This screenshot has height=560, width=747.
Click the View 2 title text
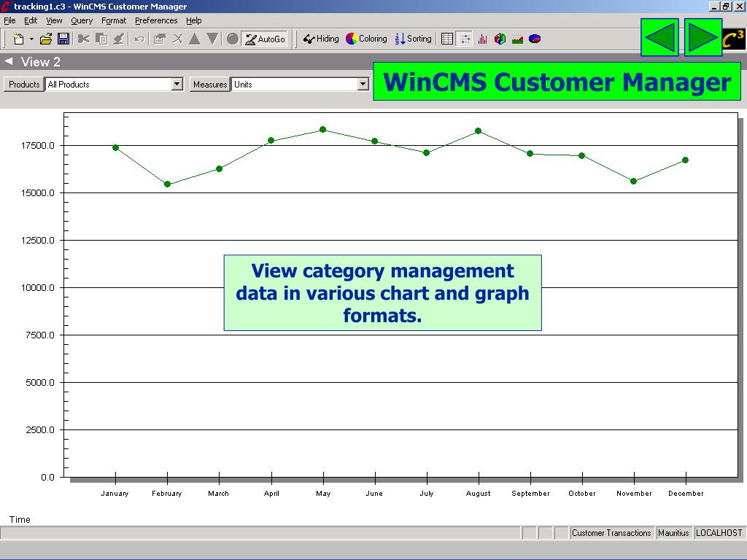point(41,62)
